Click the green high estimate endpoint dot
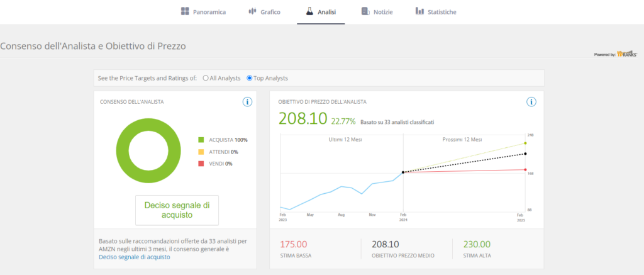This screenshot has width=644, height=275. (x=525, y=143)
